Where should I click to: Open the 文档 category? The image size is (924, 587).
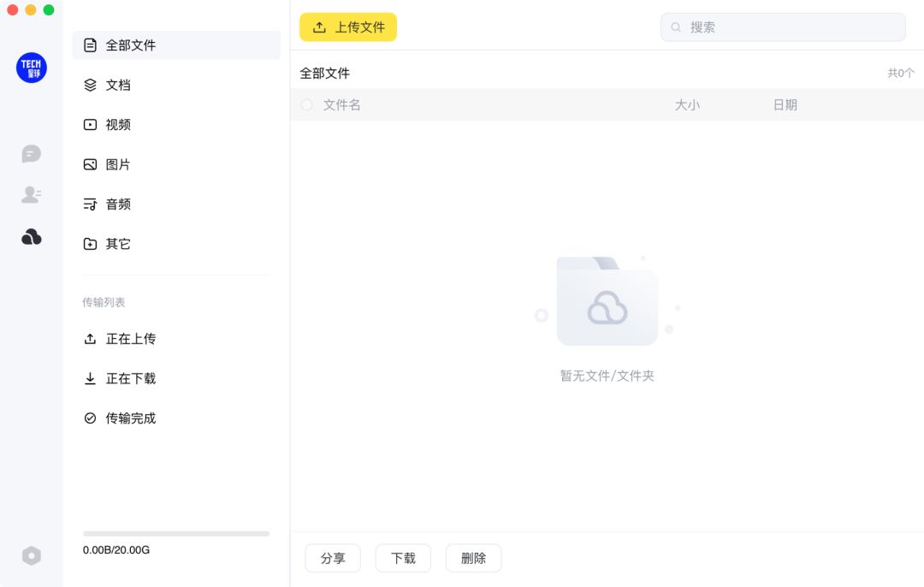(118, 85)
